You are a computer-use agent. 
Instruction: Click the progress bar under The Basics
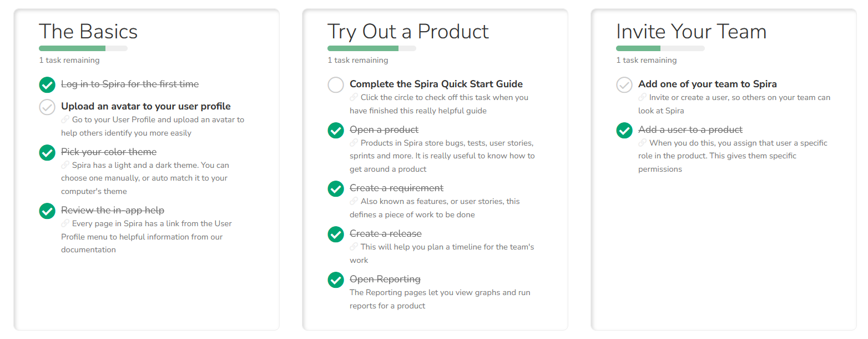pos(83,48)
